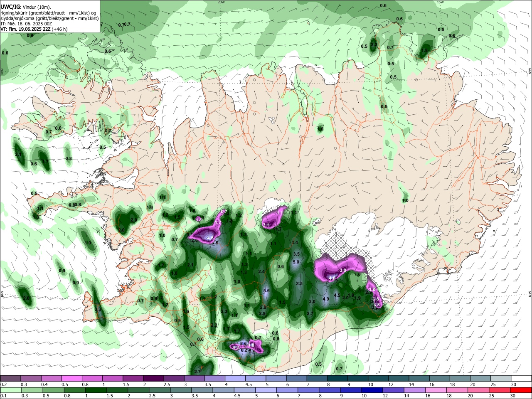Image resolution: width=532 pixels, height=399 pixels.
Task: Click the 'IT: Mið. 18. 06. 2025 00Z' line
Action: pyautogui.click(x=26, y=24)
